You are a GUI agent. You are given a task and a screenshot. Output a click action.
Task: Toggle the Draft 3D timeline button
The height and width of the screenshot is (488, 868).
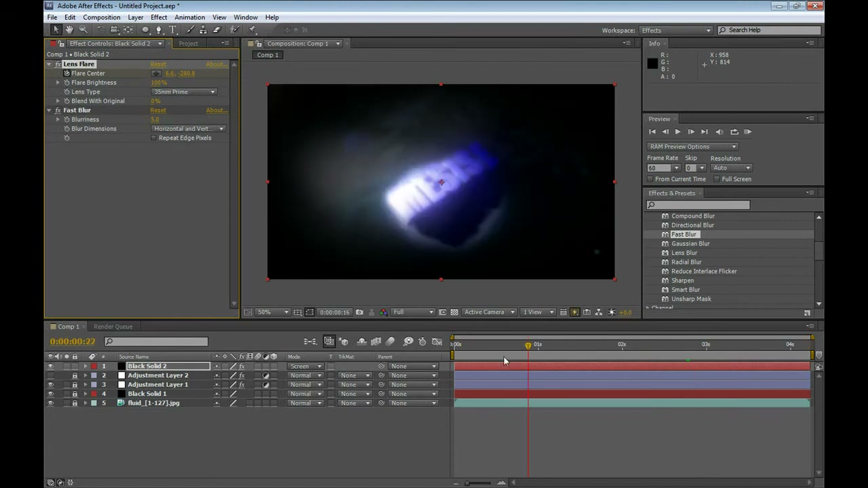(x=344, y=342)
